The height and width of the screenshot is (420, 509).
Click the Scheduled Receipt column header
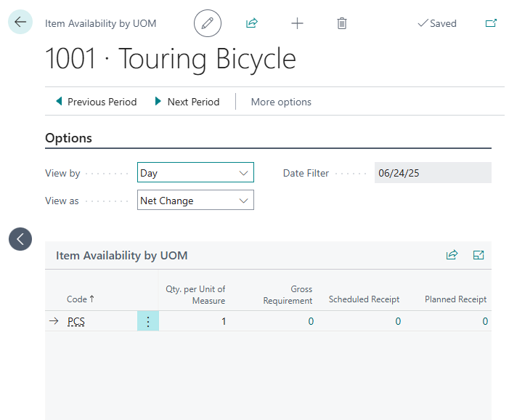click(364, 299)
